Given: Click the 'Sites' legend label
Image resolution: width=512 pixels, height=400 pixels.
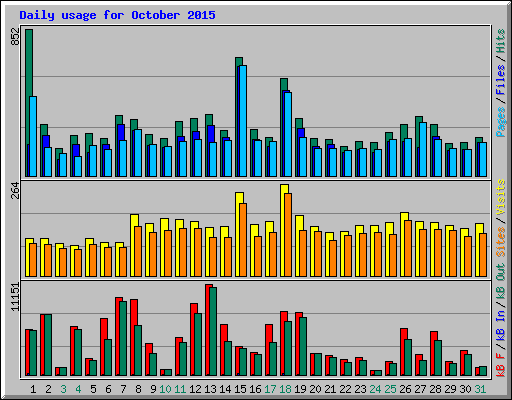Looking at the screenshot, I should tap(501, 242).
